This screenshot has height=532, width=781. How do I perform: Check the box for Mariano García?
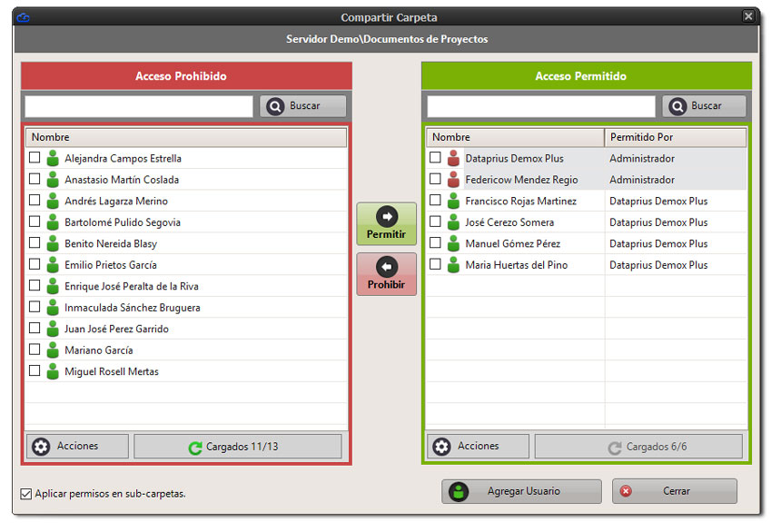(x=35, y=350)
